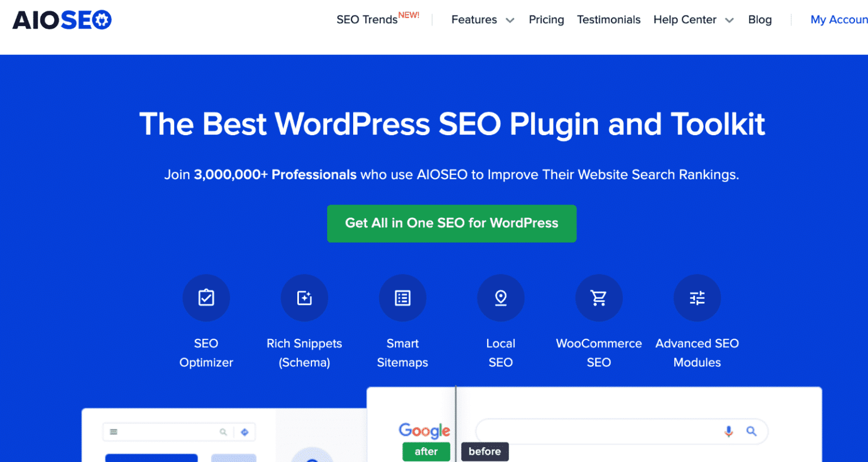This screenshot has height=462, width=868.
Task: Expand the Features dropdown chevron
Action: point(510,20)
